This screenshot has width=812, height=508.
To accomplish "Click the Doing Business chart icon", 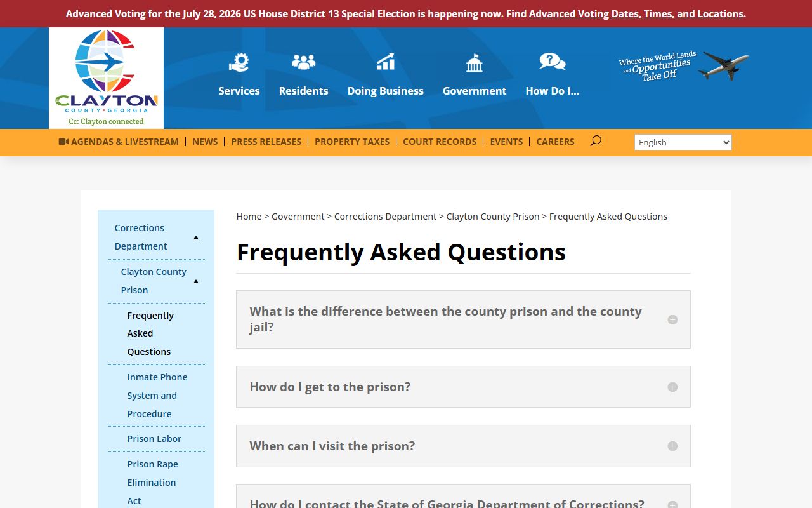I will point(385,62).
